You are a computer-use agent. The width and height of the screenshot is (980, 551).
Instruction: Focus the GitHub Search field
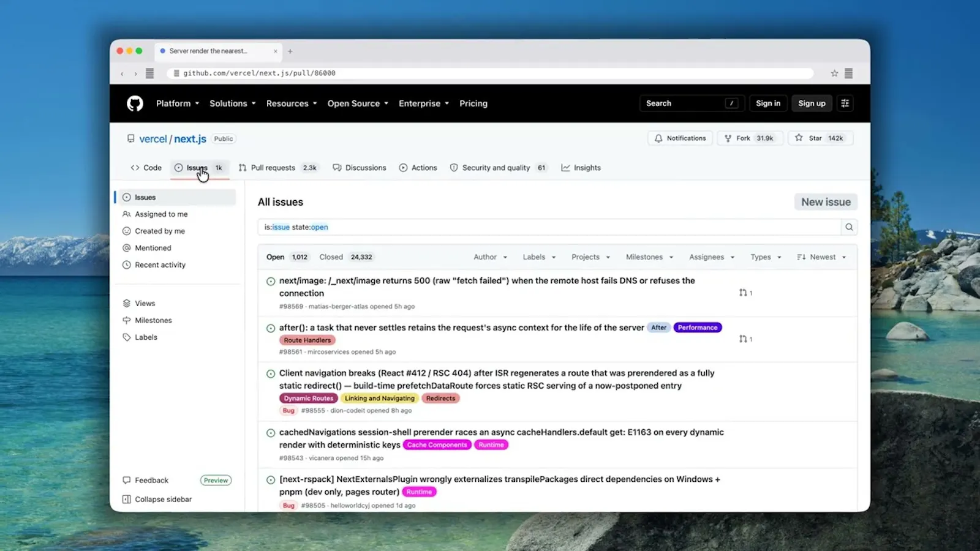pyautogui.click(x=692, y=103)
